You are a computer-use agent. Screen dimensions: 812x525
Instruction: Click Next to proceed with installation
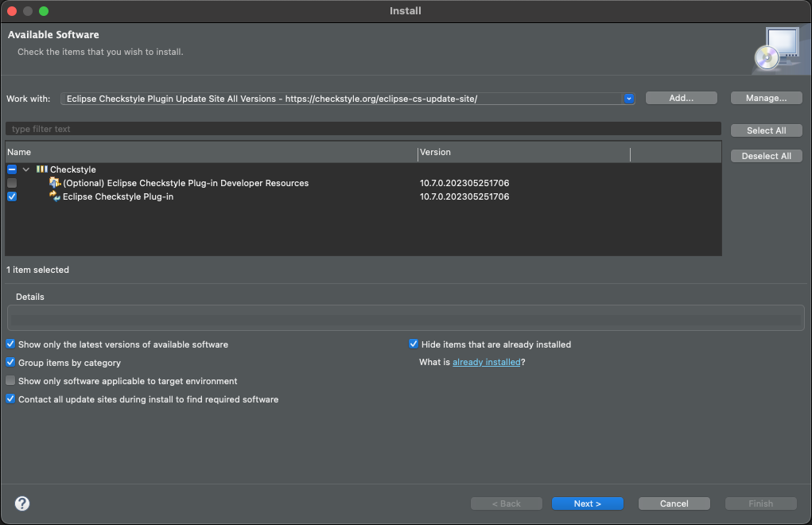point(587,503)
